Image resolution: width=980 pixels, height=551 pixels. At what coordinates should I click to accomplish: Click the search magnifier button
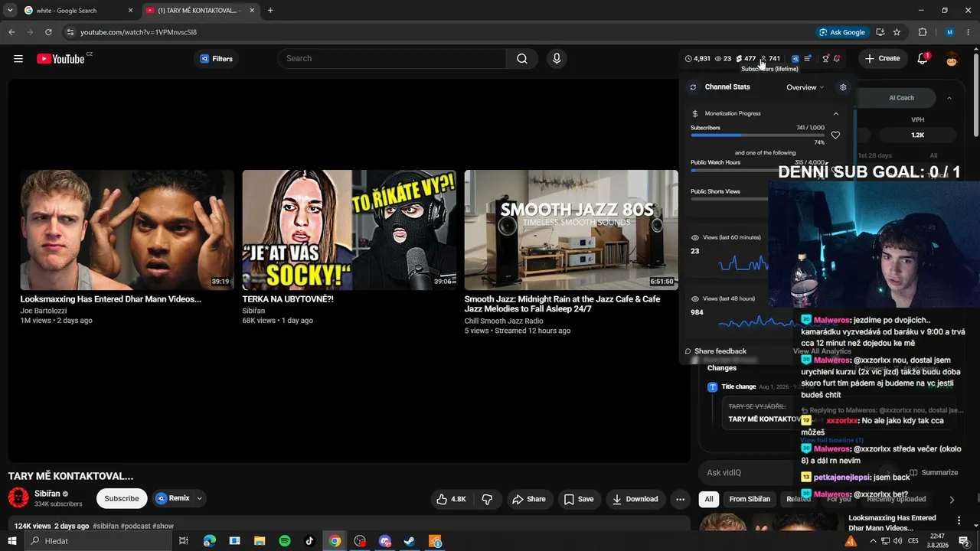click(x=522, y=59)
